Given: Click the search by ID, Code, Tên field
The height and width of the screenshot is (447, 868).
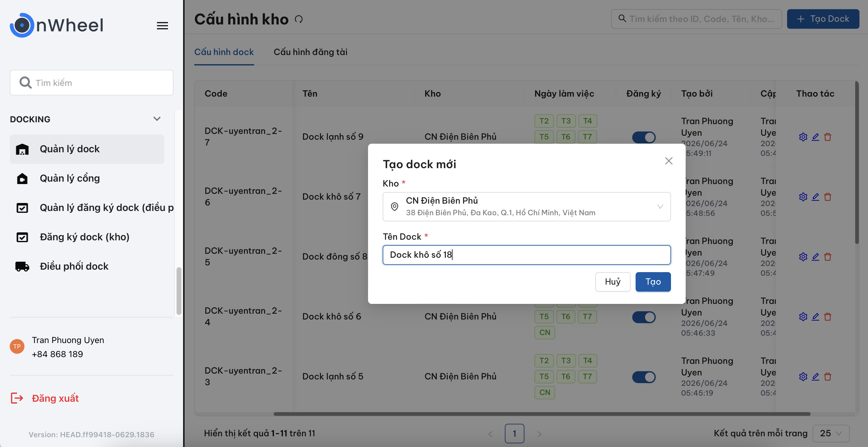Looking at the screenshot, I should pyautogui.click(x=696, y=19).
